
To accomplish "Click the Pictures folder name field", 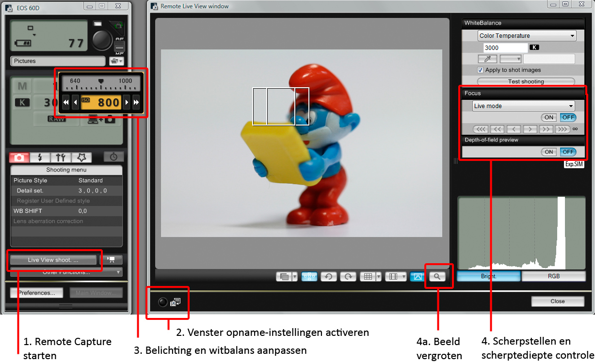I will [x=58, y=61].
